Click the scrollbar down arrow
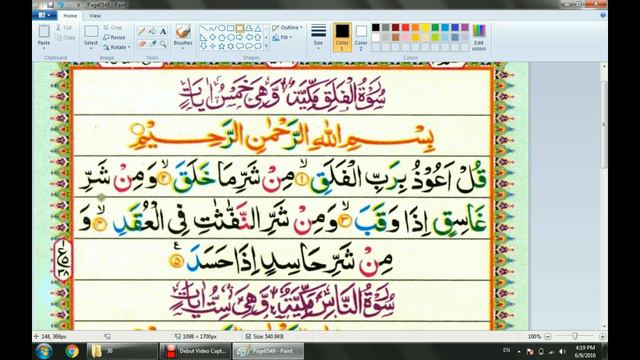 (604, 327)
